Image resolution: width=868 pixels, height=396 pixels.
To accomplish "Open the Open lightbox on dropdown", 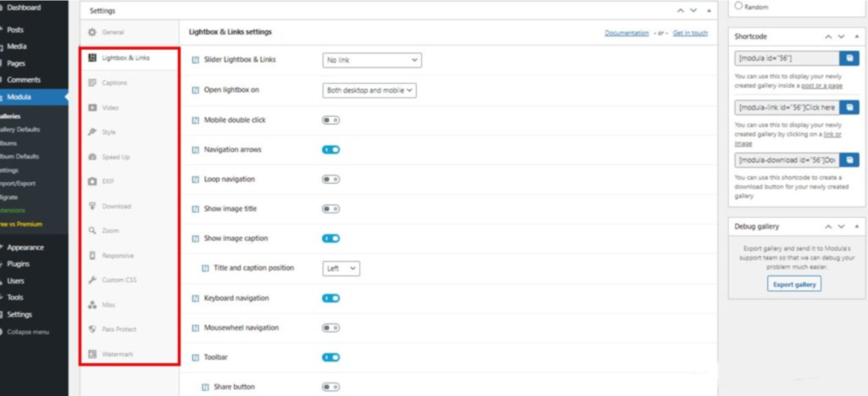I will [370, 90].
